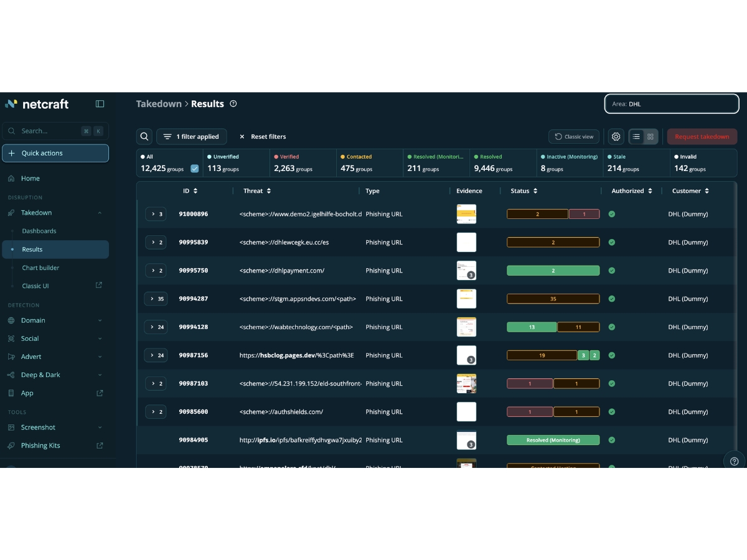The image size is (747, 560).
Task: Expand group row 90987103
Action: [156, 383]
